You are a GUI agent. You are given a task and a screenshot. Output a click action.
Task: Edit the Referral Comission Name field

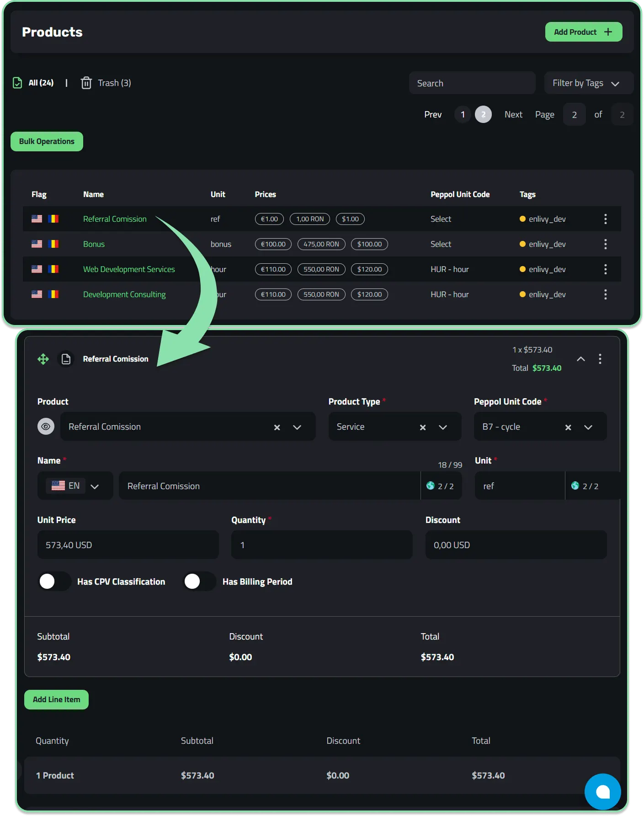[270, 485]
